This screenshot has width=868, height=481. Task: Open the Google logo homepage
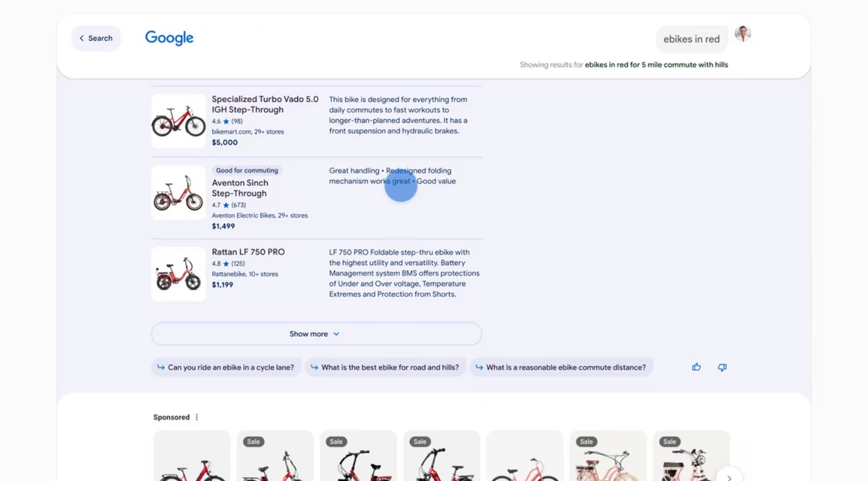[x=169, y=38]
